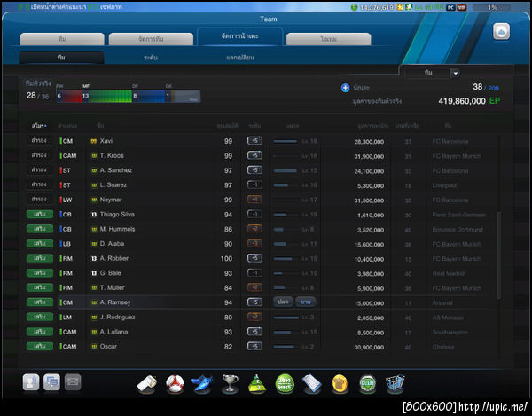Toggle the reserve status badge for Xavi
This screenshot has width=532, height=416.
39,140
